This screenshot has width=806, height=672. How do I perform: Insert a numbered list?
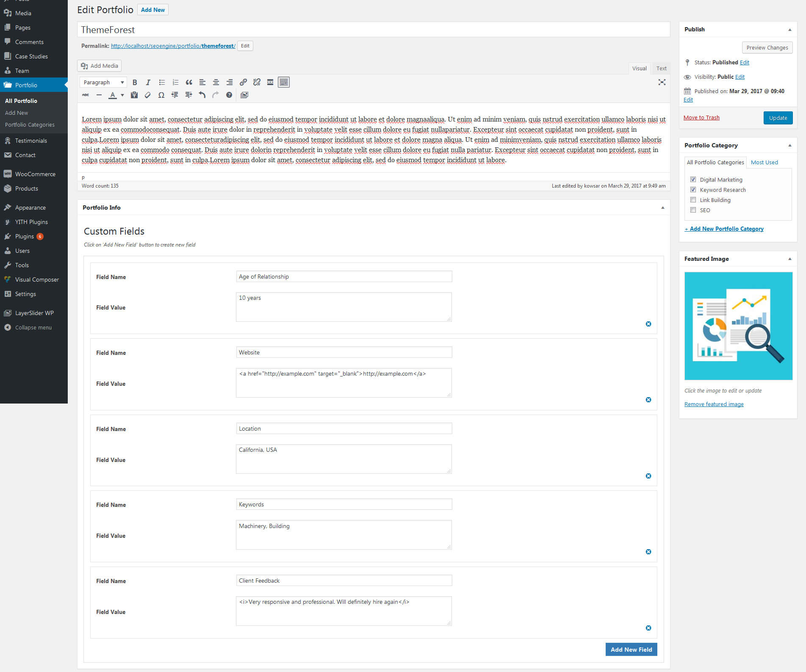point(175,82)
